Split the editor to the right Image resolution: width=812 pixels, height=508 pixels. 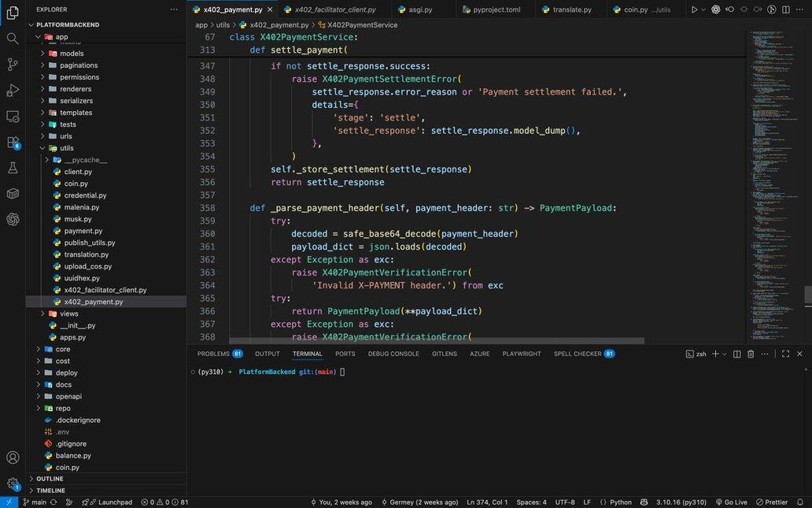(785, 9)
